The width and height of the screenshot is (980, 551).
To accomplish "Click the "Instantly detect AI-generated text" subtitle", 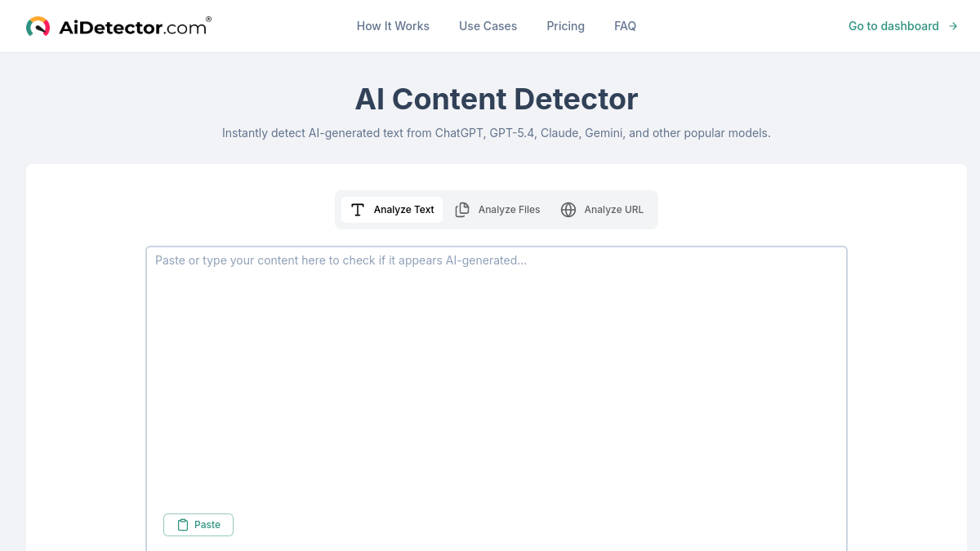I will [x=497, y=132].
